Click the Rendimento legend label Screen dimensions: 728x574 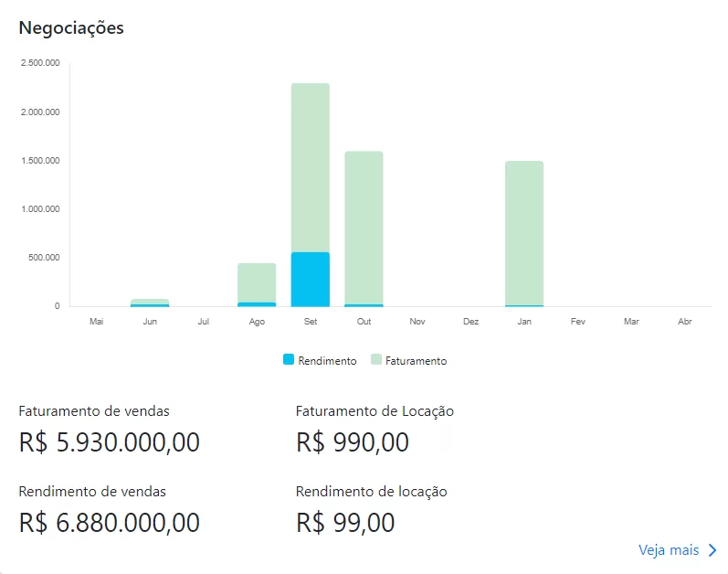coord(327,361)
